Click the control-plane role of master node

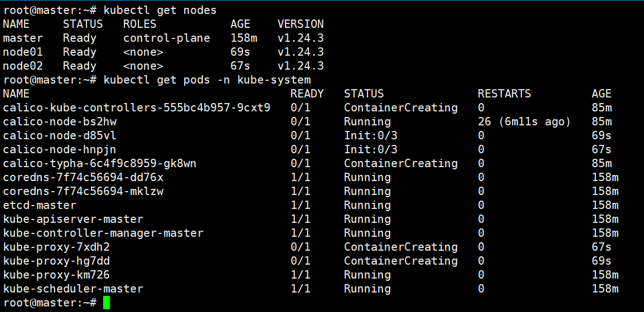(167, 38)
